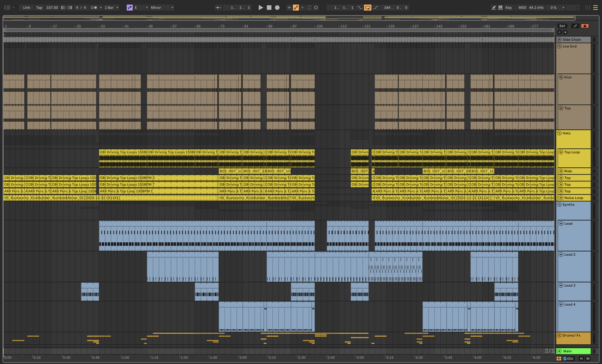This screenshot has width=602, height=364.
Task: Click the 157.00 tempo field
Action: tap(52, 8)
